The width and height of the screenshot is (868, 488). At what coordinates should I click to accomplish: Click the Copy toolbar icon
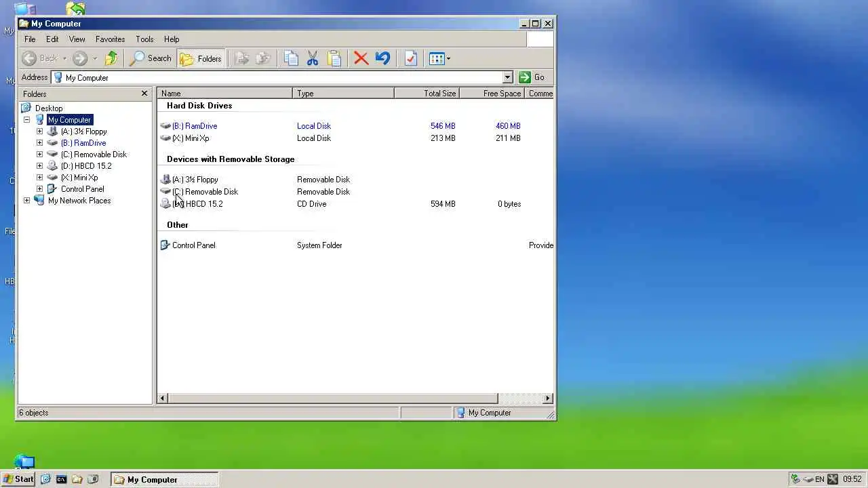(x=291, y=58)
